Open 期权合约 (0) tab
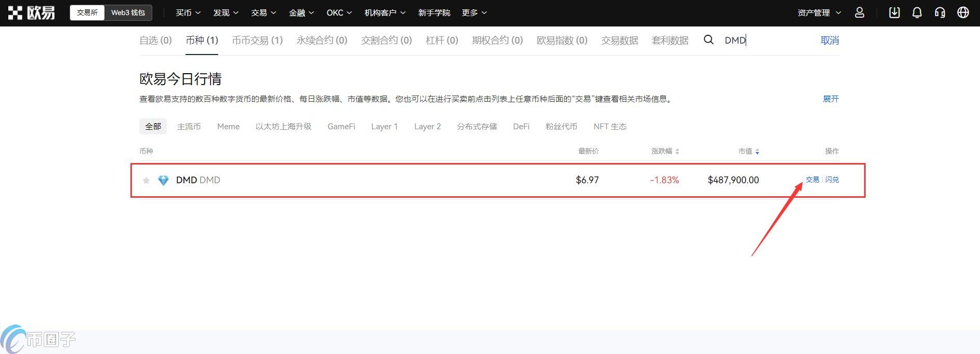This screenshot has width=980, height=354. tap(497, 40)
